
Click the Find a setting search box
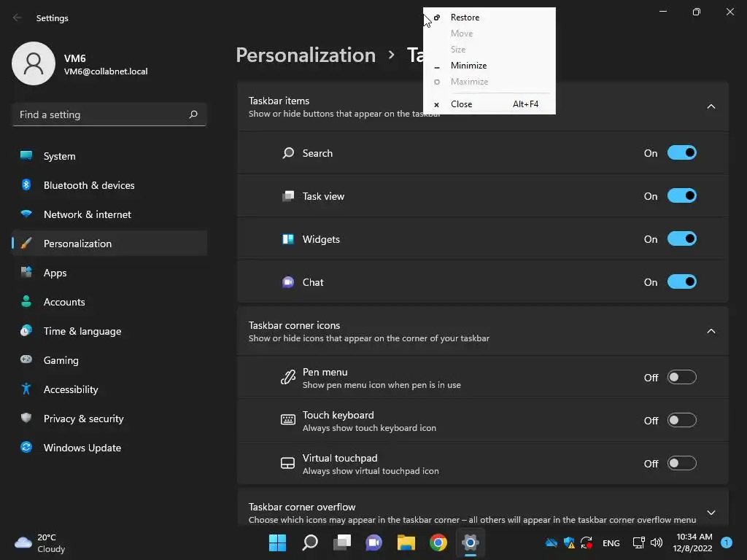109,114
